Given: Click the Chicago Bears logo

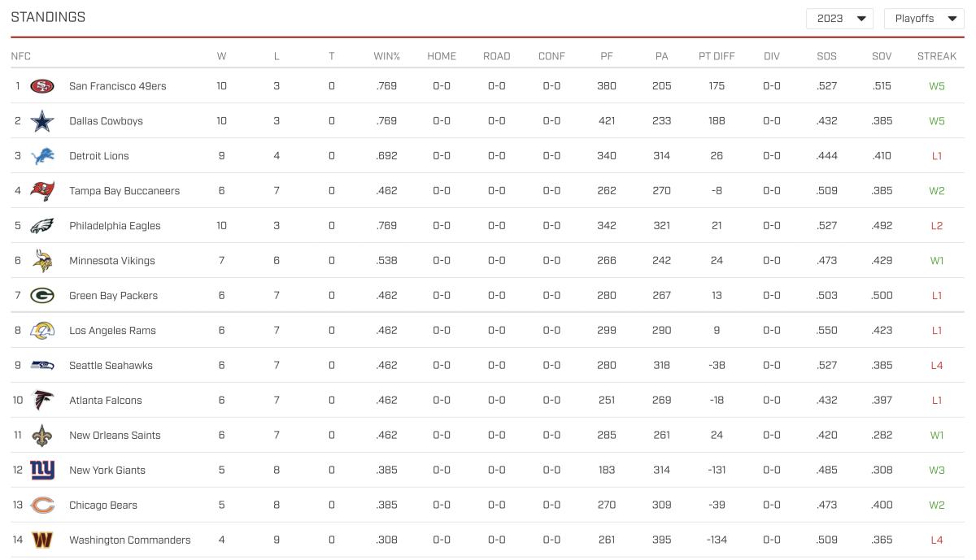Looking at the screenshot, I should [x=42, y=506].
